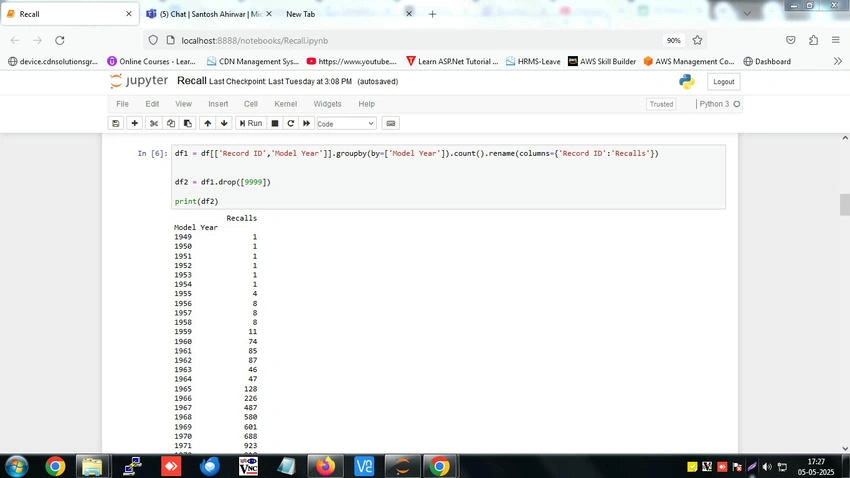Click the volume icon in system tray
The width and height of the screenshot is (850, 478).
[x=767, y=467]
